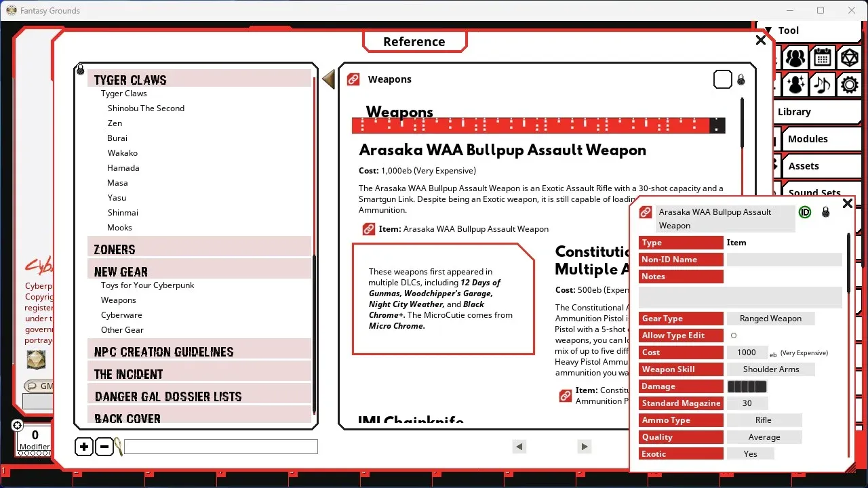Toggle the lock icon on the Reference index panel
This screenshot has height=488, width=868.
point(80,69)
